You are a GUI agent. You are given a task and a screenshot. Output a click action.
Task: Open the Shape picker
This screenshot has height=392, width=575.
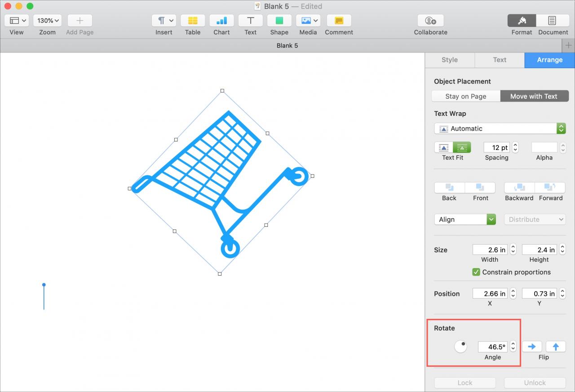(x=279, y=21)
